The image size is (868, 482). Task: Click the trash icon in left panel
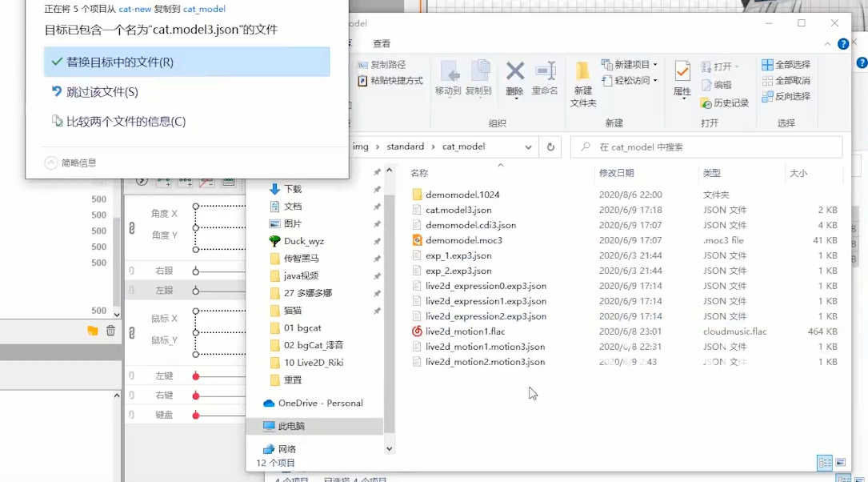pos(110,331)
